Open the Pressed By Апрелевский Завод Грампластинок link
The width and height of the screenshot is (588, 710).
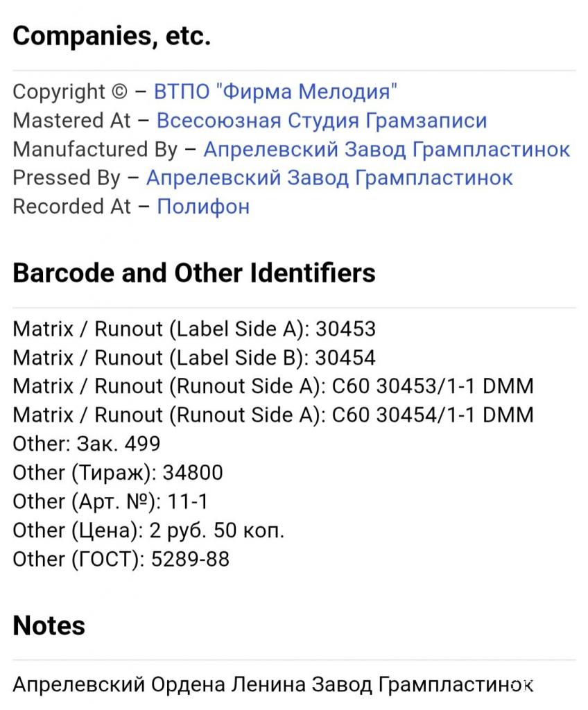click(329, 178)
